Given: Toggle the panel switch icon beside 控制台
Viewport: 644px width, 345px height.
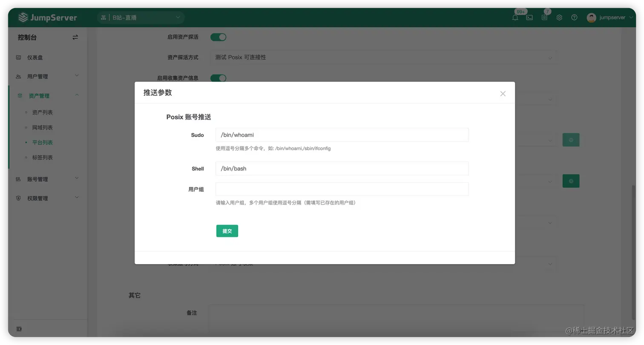Looking at the screenshot, I should 75,37.
